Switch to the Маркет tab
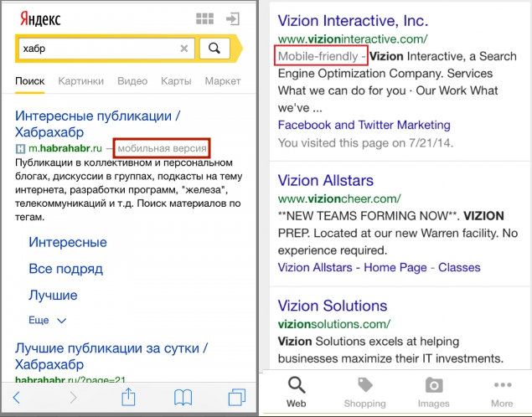 coord(223,81)
